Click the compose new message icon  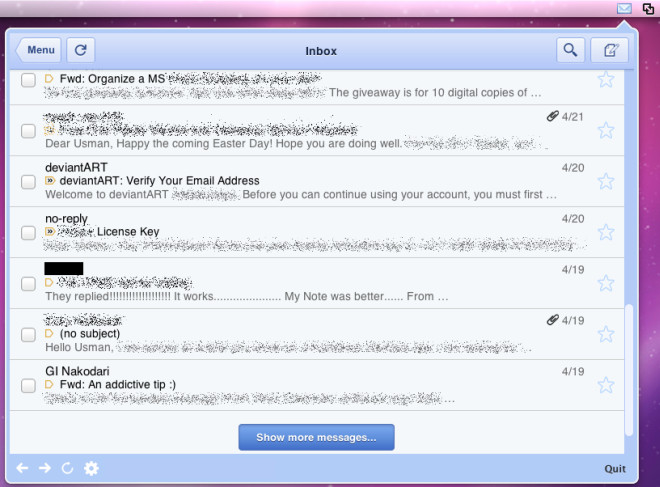609,50
